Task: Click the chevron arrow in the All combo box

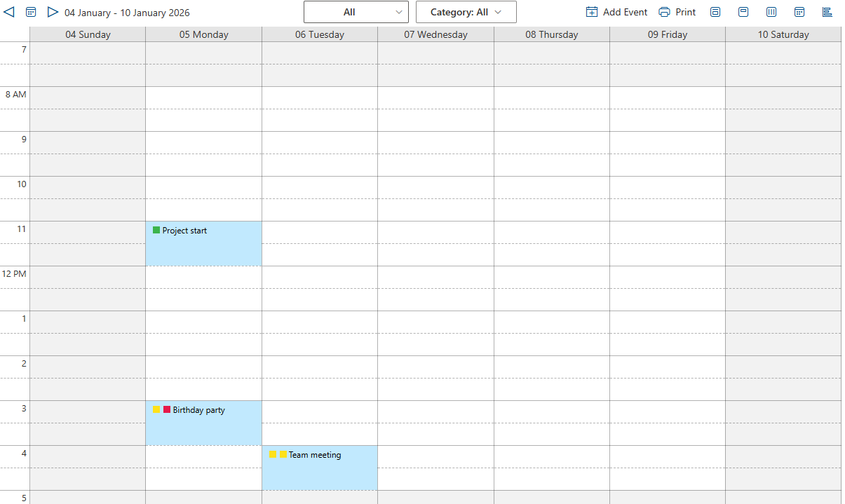Action: tap(399, 12)
